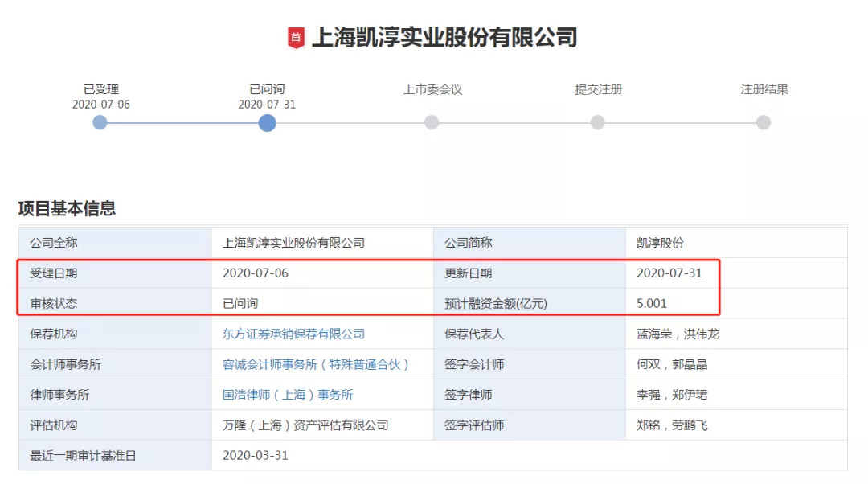Open 国浩律师（上海）事务所 link

[287, 395]
